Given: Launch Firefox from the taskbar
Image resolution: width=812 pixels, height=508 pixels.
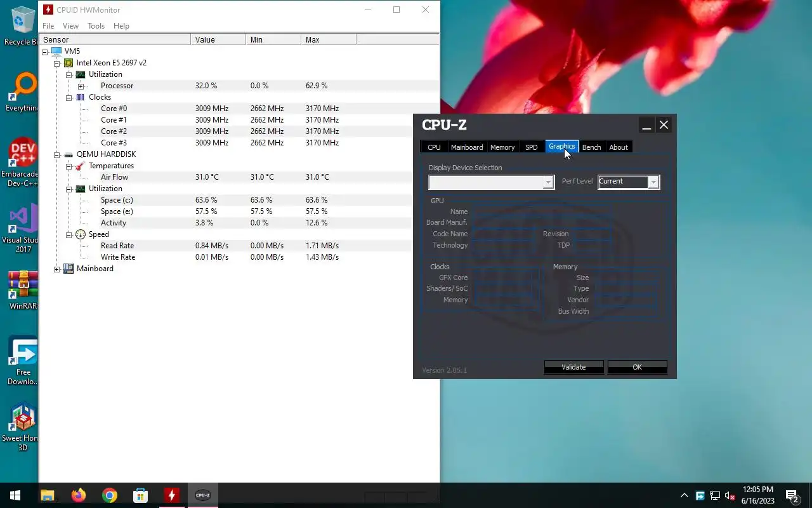Looking at the screenshot, I should point(78,495).
